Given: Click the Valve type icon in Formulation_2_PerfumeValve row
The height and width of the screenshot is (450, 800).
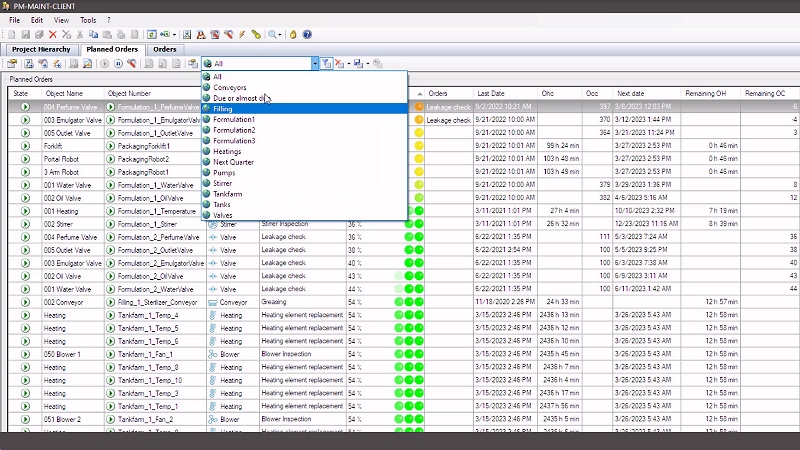Looking at the screenshot, I should point(213,237).
